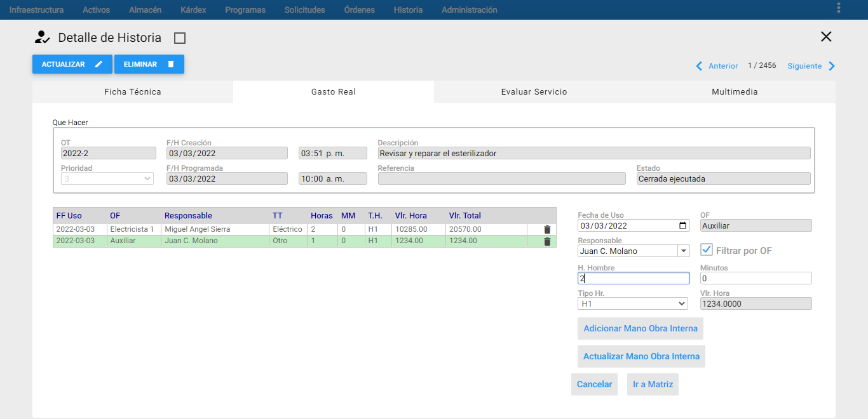
Task: Click the Ir a Matriz button
Action: tap(653, 384)
